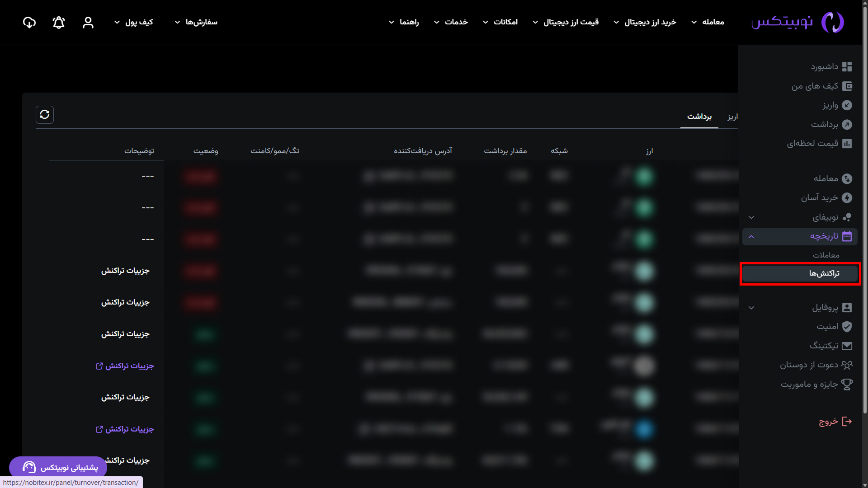Switch to the واریز tab
The image size is (868, 488).
[x=732, y=117]
